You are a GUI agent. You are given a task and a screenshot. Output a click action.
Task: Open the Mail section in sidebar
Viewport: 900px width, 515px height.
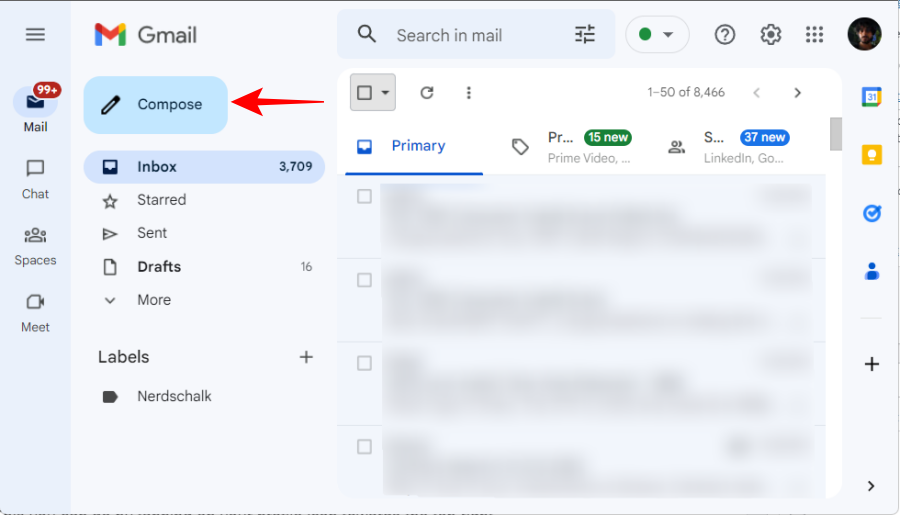[x=35, y=108]
